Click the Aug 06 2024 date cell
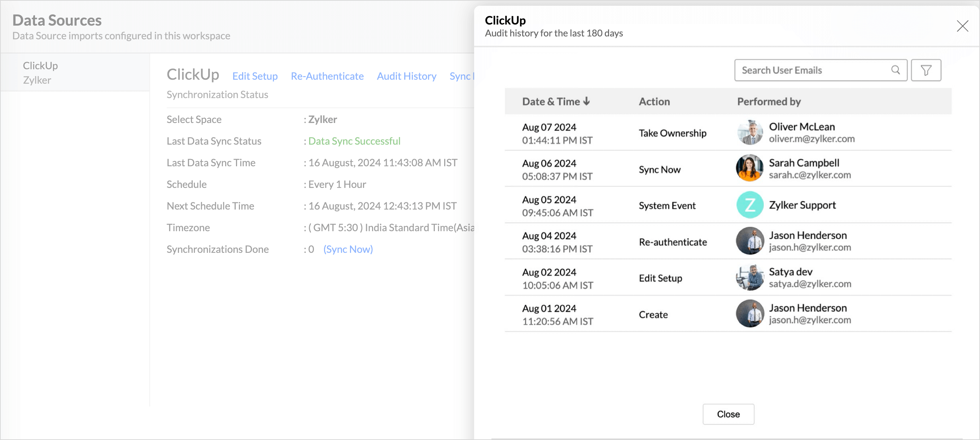Viewport: 980px width, 440px height. coord(557,170)
